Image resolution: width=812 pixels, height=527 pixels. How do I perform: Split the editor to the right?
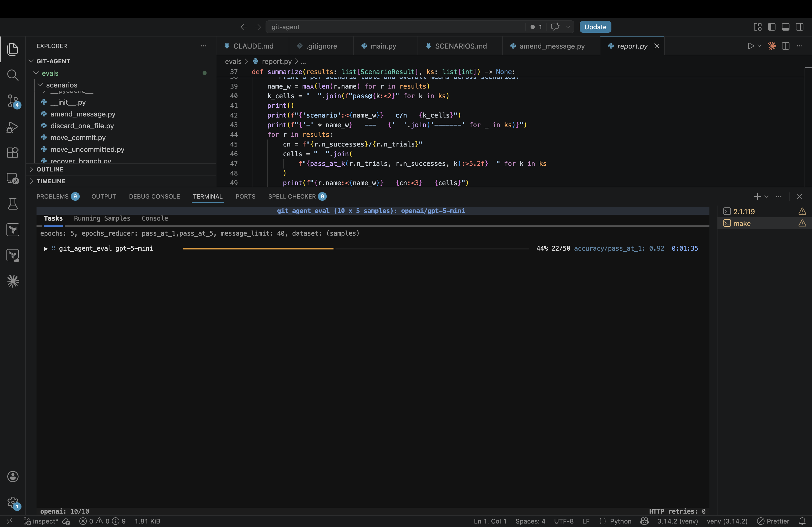(786, 46)
